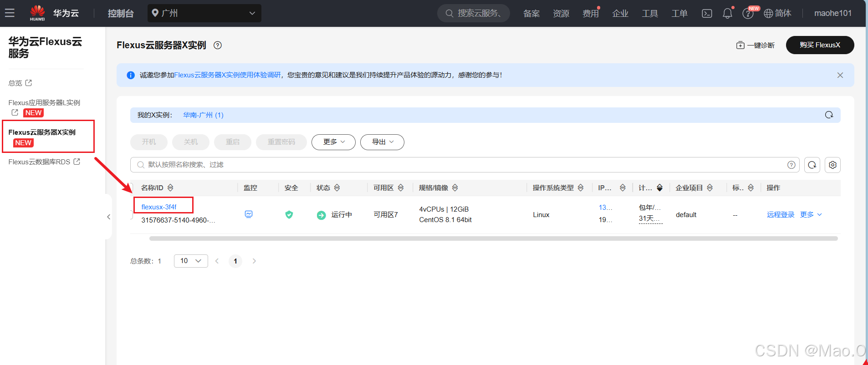The height and width of the screenshot is (365, 868).
Task: Open the 控制台 console link
Action: [121, 13]
